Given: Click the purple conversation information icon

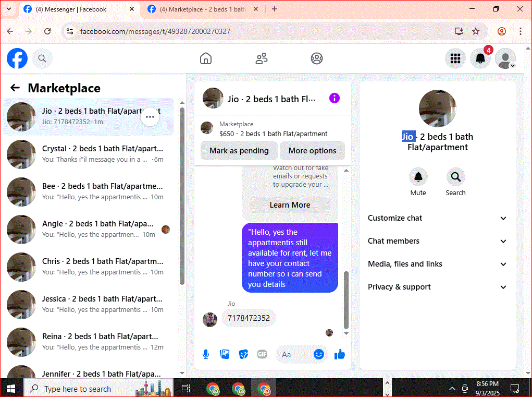Looking at the screenshot, I should pos(334,99).
